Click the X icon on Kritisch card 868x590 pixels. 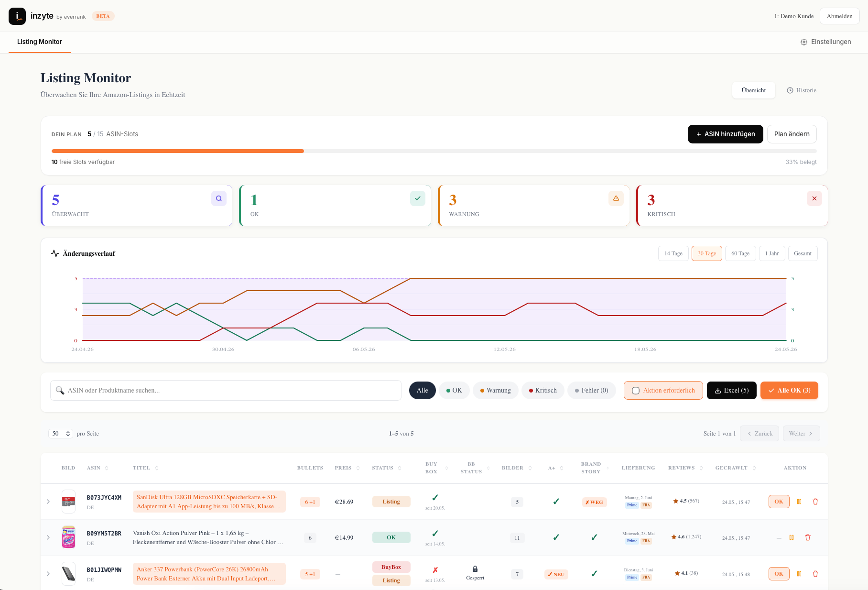[x=814, y=198]
